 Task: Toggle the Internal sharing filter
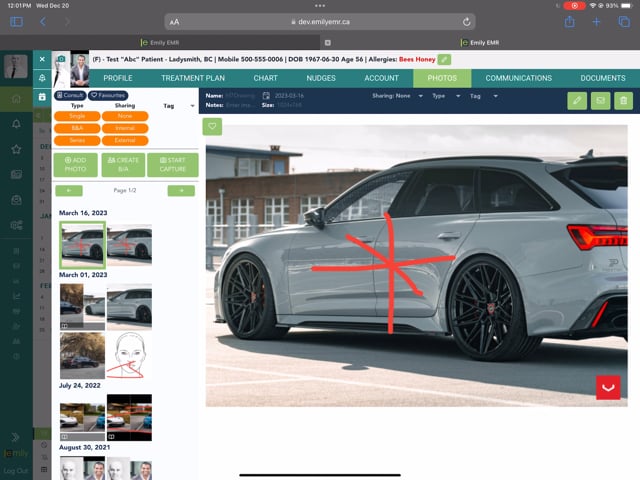[125, 128]
